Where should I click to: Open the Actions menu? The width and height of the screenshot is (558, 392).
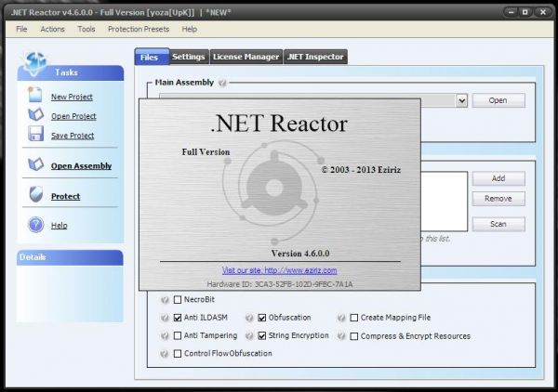(x=52, y=29)
